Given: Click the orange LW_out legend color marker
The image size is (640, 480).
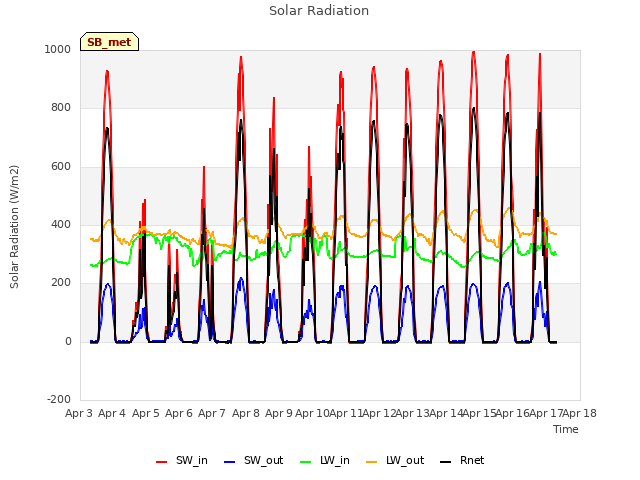Looking at the screenshot, I should (372, 462).
